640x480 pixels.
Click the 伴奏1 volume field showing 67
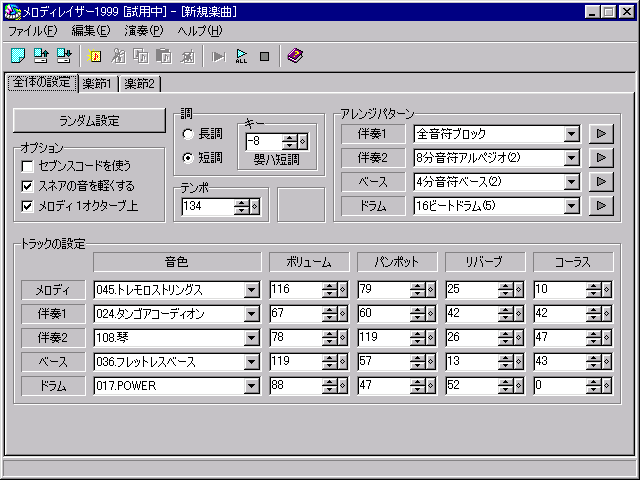click(296, 314)
